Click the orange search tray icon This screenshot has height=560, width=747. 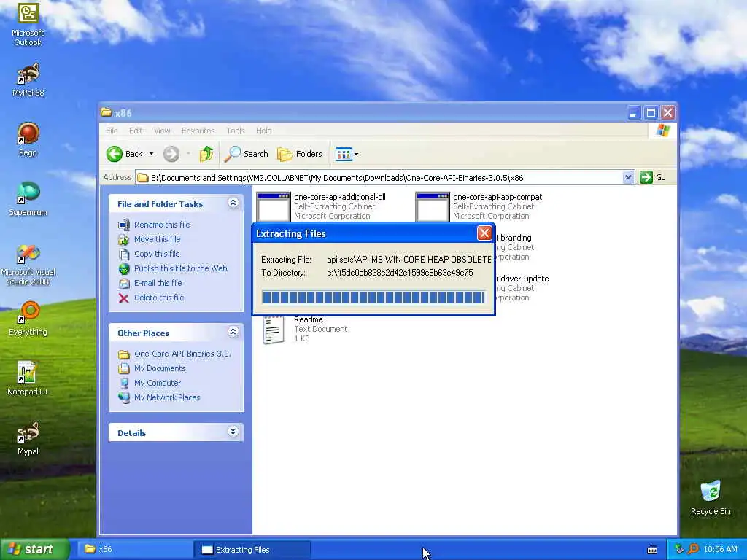point(693,550)
